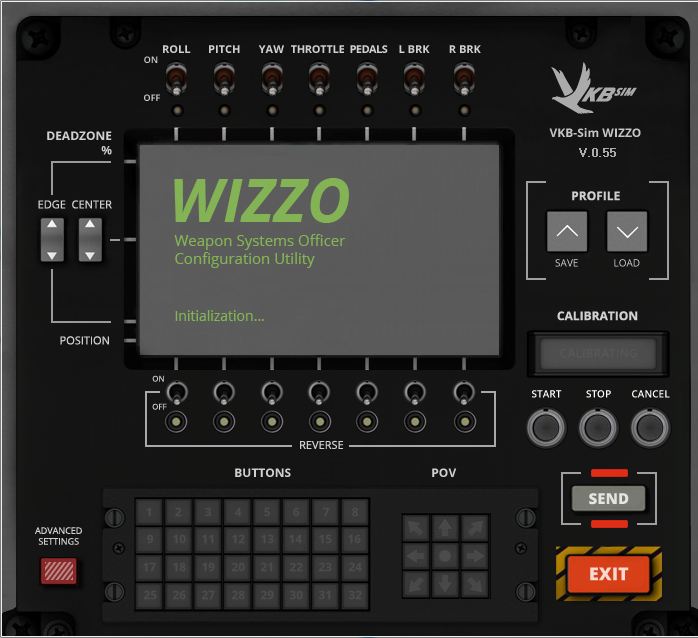
Task: Click the reverse indicator lamp under R BRK column
Action: click(x=465, y=422)
